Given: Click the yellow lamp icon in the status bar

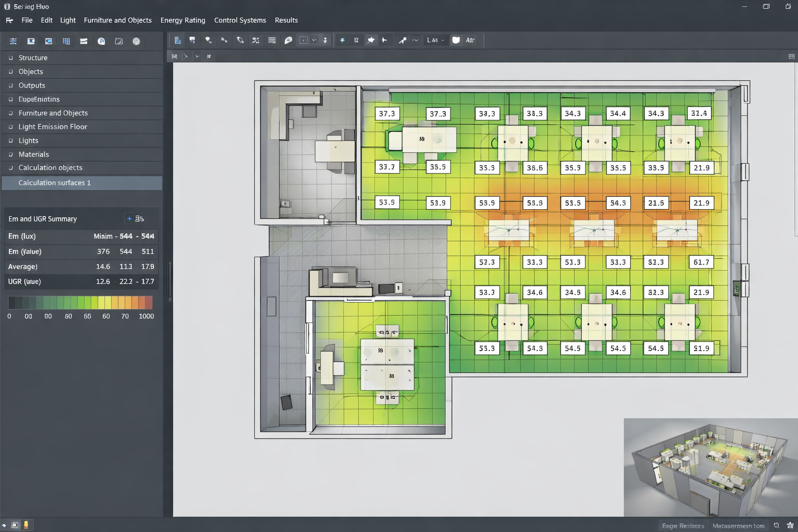Looking at the screenshot, I should click(25, 525).
